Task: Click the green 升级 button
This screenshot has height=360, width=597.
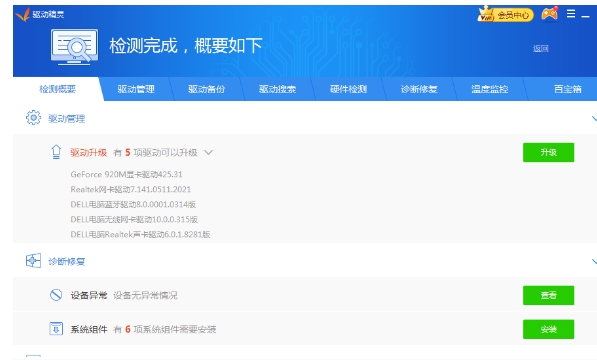Action: pyautogui.click(x=548, y=152)
